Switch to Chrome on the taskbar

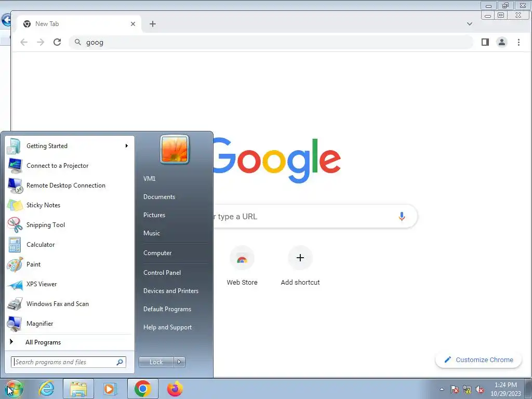142,389
